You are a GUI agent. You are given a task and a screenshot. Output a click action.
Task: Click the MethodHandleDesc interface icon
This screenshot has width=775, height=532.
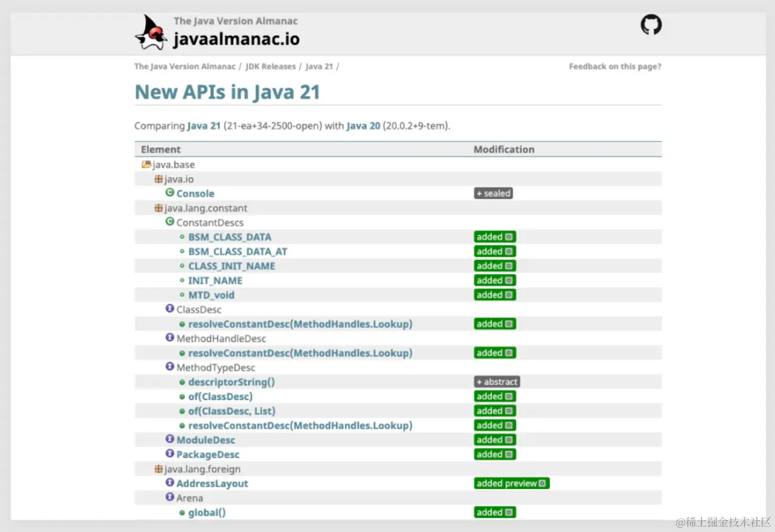(170, 338)
